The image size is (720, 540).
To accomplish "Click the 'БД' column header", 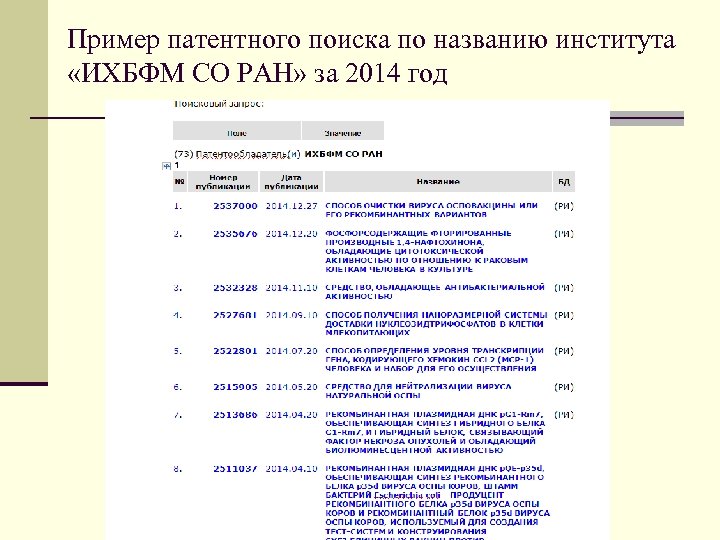I will point(564,181).
